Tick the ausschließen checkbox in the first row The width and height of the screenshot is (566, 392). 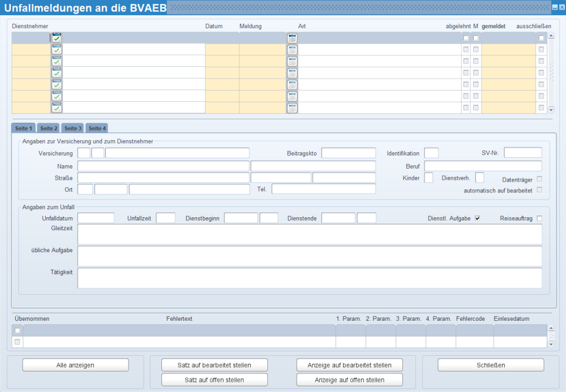[x=541, y=38]
